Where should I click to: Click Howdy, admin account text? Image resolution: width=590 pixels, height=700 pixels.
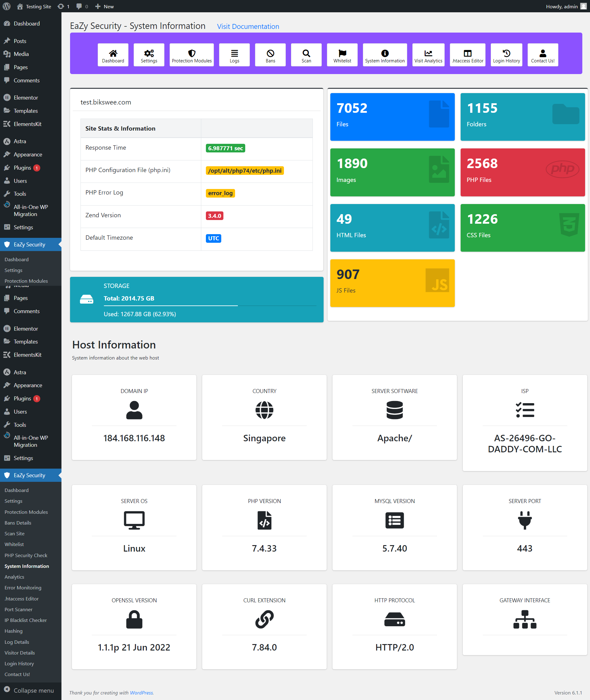(561, 6)
